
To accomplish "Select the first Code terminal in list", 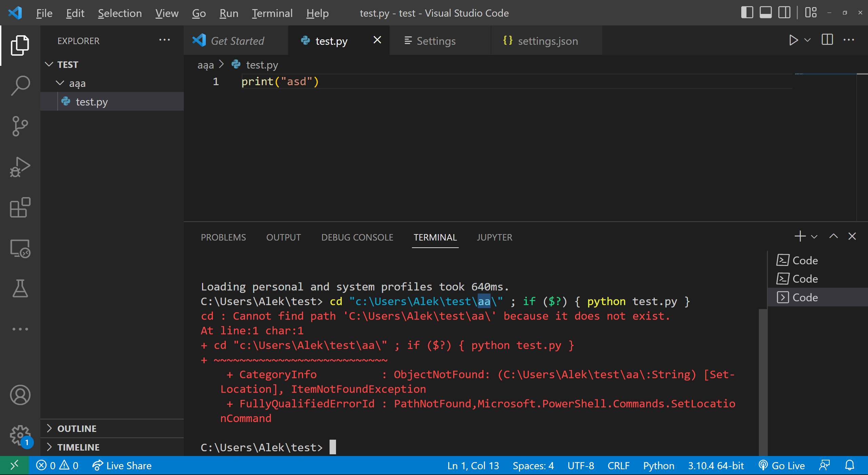I will click(817, 260).
